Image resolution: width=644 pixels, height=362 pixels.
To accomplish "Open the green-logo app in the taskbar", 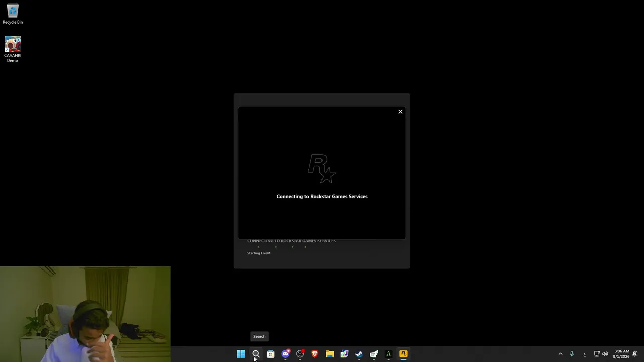I will (x=388, y=354).
